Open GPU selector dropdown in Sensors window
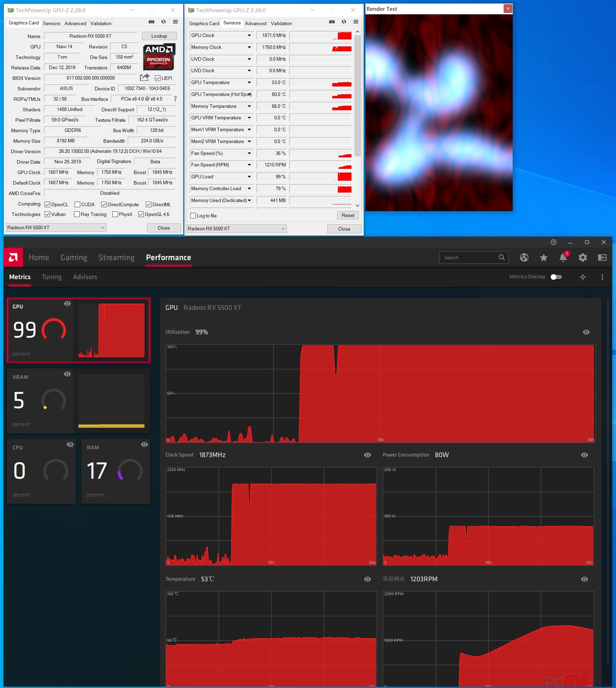This screenshot has width=616, height=688. 237,229
